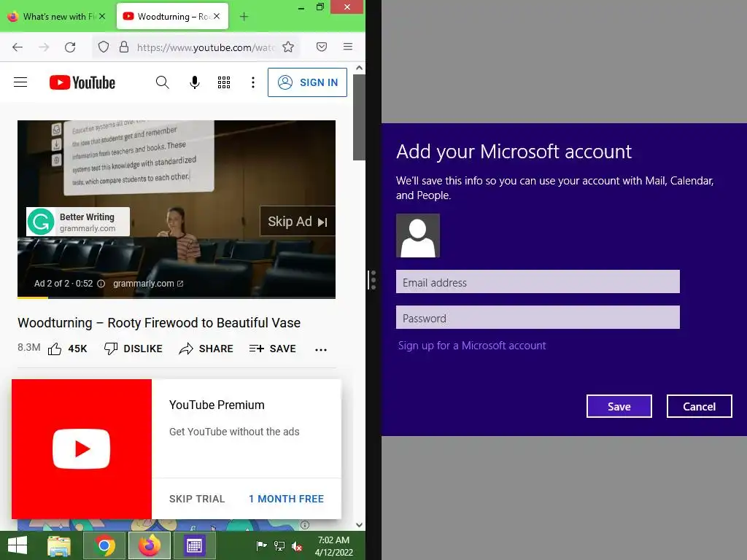Click the Password field
The height and width of the screenshot is (560, 747).
pyautogui.click(x=538, y=318)
